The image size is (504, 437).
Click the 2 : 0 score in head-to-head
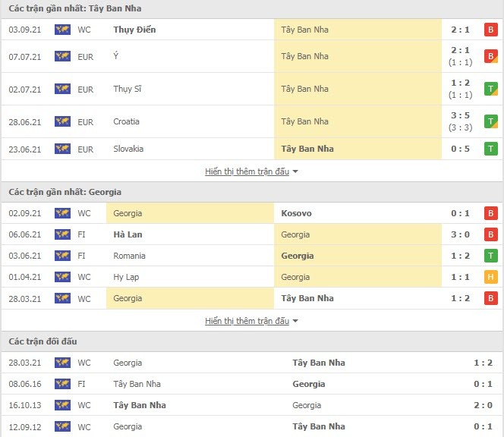483,405
